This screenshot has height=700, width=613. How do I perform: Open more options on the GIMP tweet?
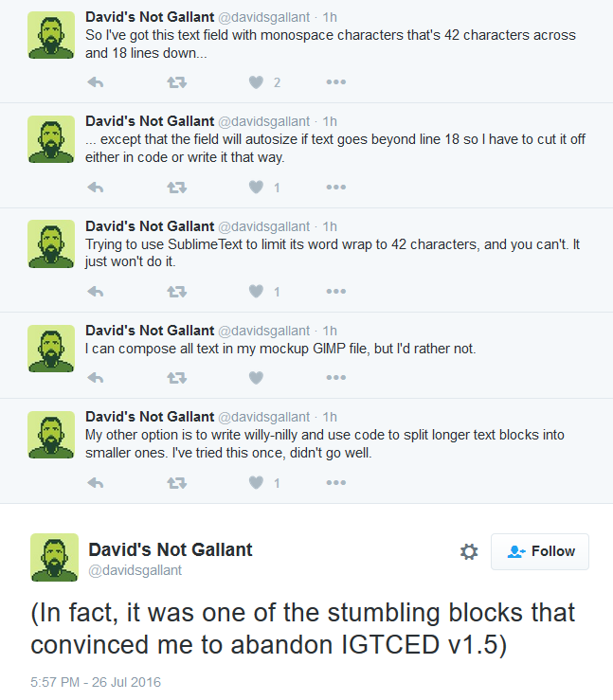[x=335, y=378]
